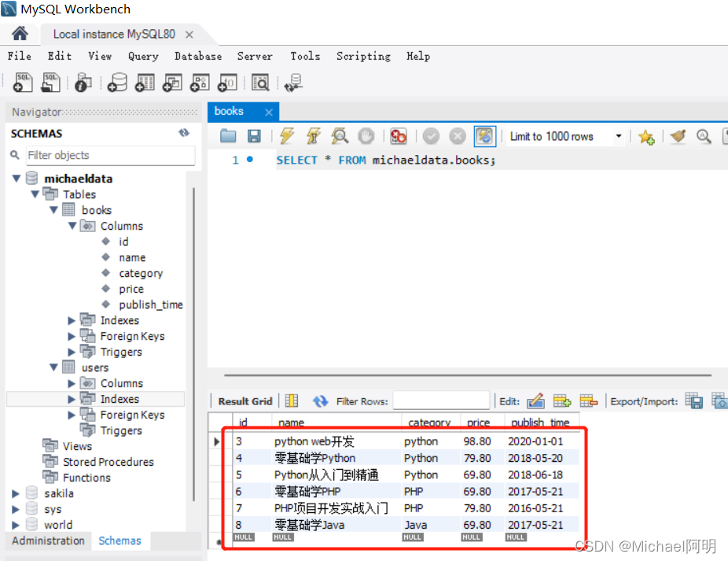
Task: Stop query execution hand icon
Action: [x=366, y=136]
